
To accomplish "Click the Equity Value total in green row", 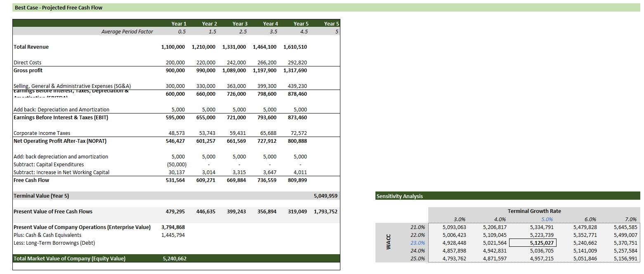I will 175,259.
